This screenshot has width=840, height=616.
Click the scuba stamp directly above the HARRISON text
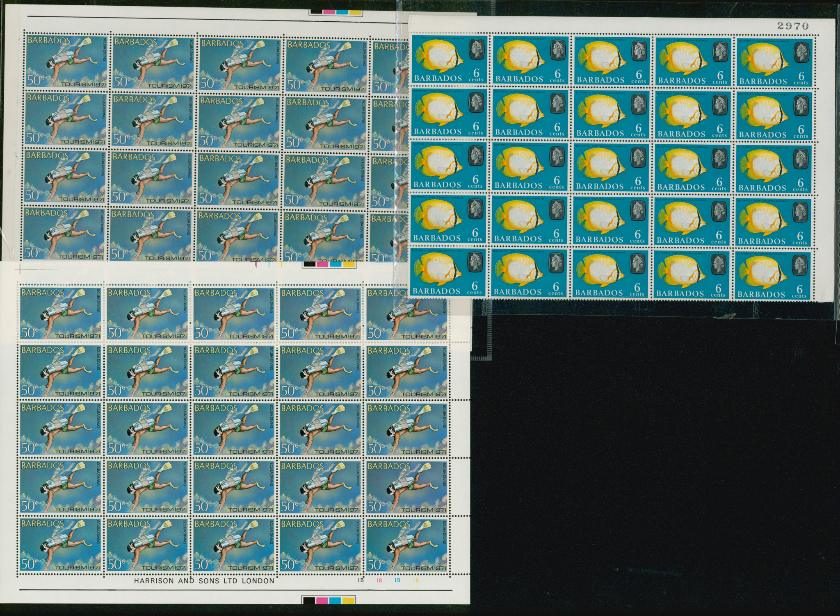(x=234, y=546)
